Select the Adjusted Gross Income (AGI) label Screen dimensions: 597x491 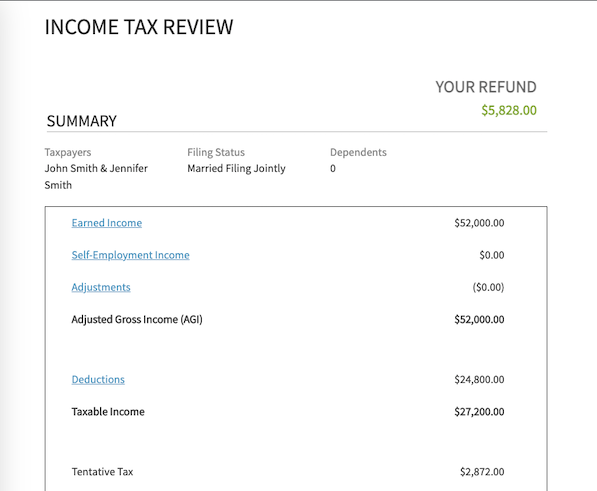point(137,319)
